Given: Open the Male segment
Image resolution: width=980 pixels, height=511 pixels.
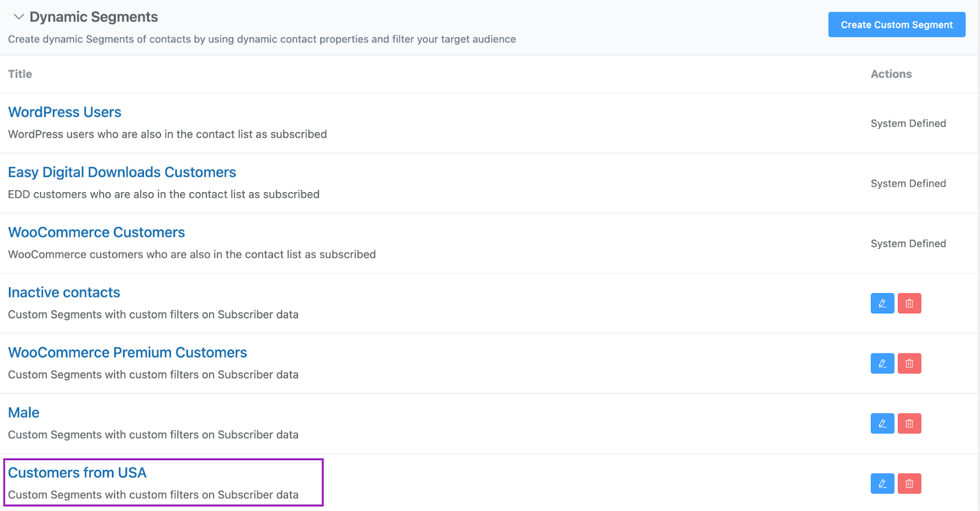Looking at the screenshot, I should (24, 412).
